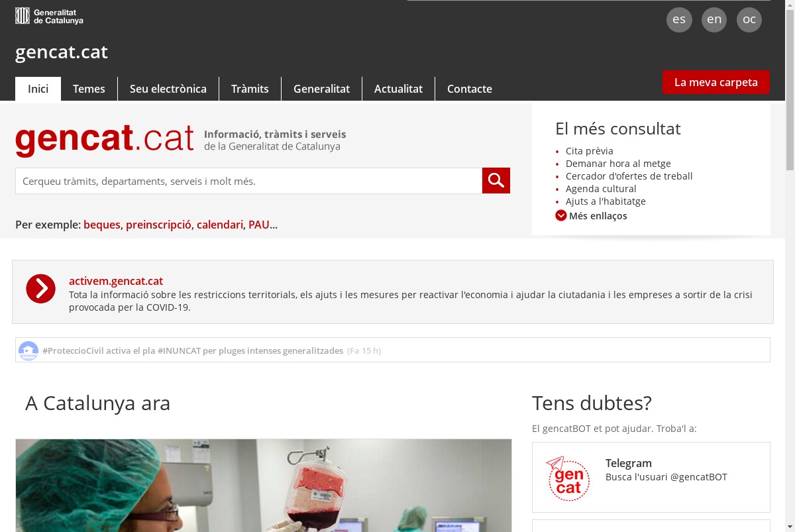This screenshot has width=795, height=532.
Task: Click 'El més consultat' heading
Action: pyautogui.click(x=618, y=129)
